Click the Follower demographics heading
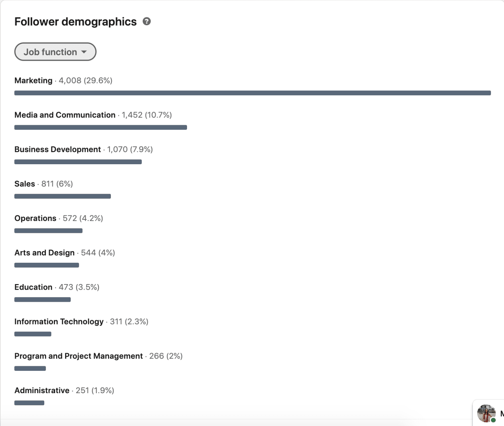 pos(75,22)
